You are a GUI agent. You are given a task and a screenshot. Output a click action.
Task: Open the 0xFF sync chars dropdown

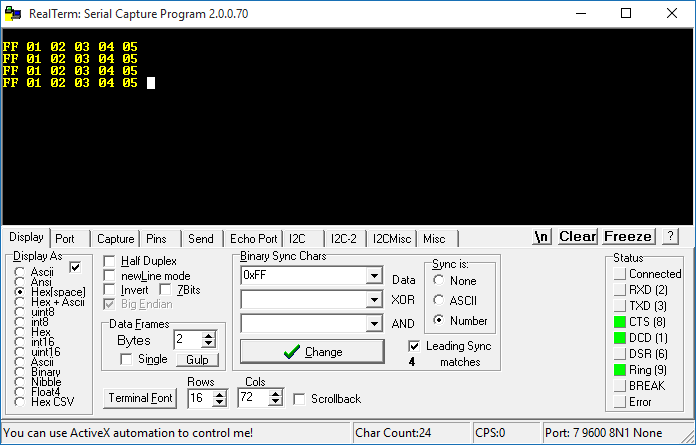click(x=374, y=275)
